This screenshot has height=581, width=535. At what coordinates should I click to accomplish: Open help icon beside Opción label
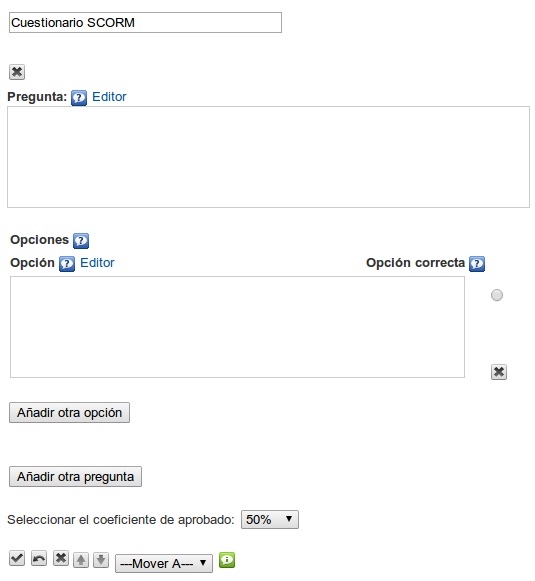pyautogui.click(x=67, y=264)
